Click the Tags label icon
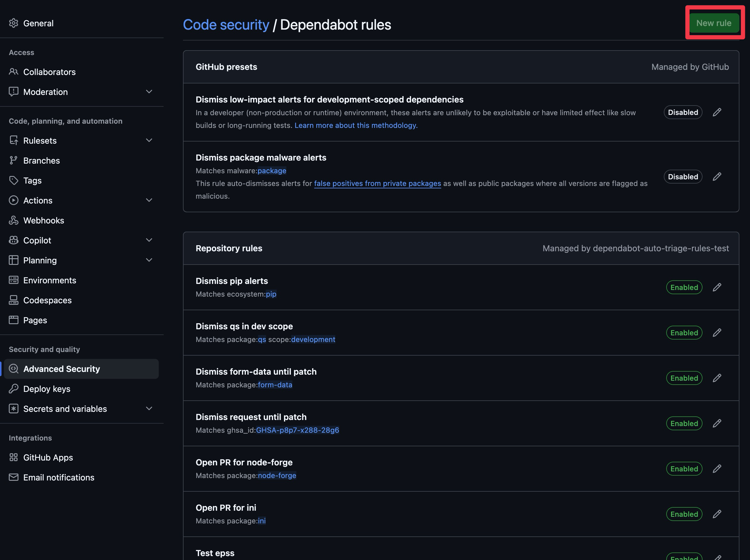The image size is (750, 560). (x=14, y=180)
